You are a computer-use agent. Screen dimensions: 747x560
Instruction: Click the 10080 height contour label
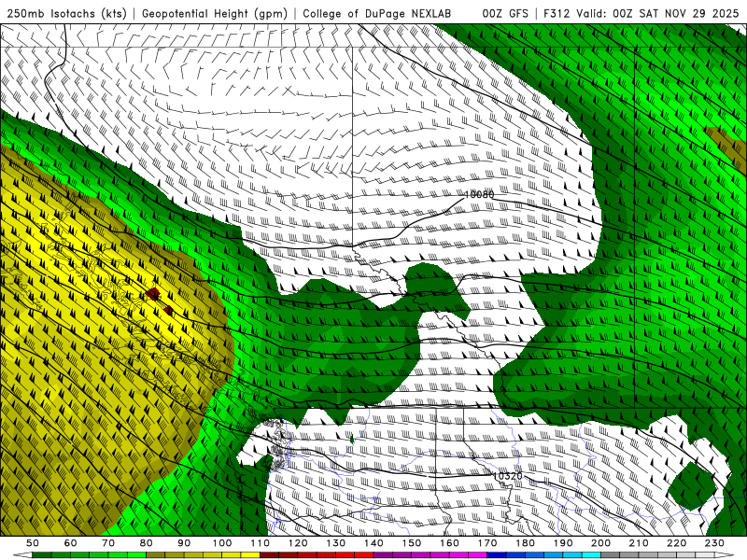point(479,194)
